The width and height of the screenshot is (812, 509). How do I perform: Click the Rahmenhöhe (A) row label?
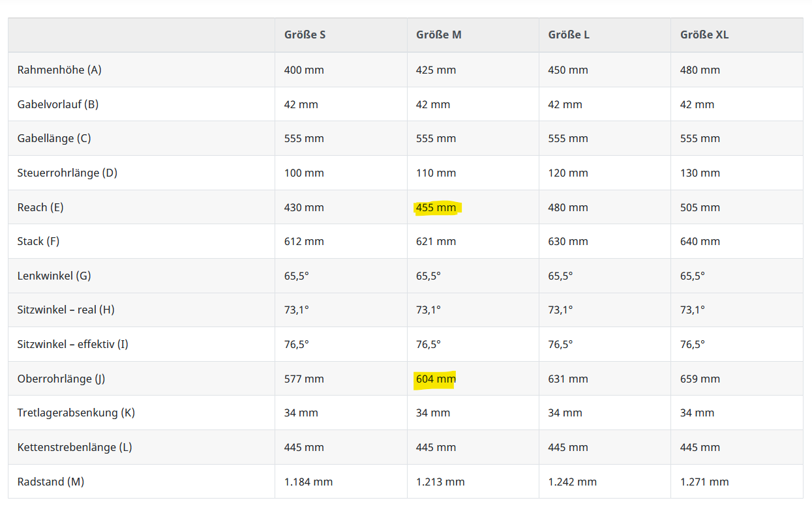(x=59, y=70)
